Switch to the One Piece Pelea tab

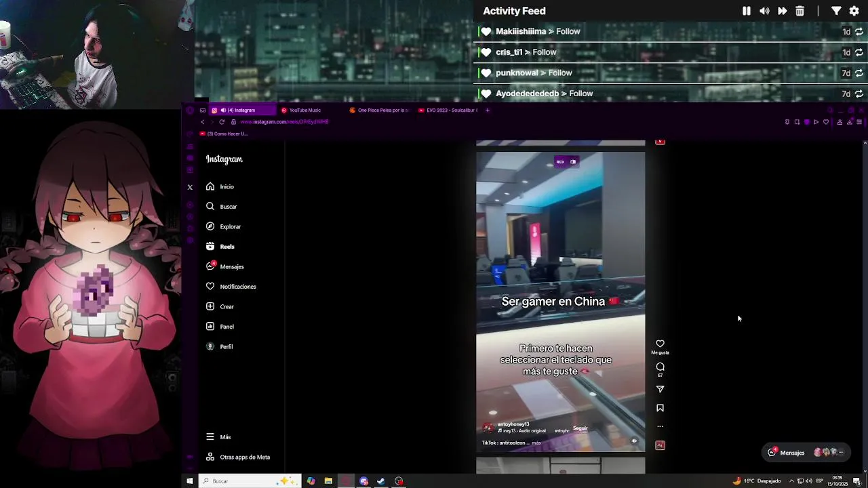380,110
